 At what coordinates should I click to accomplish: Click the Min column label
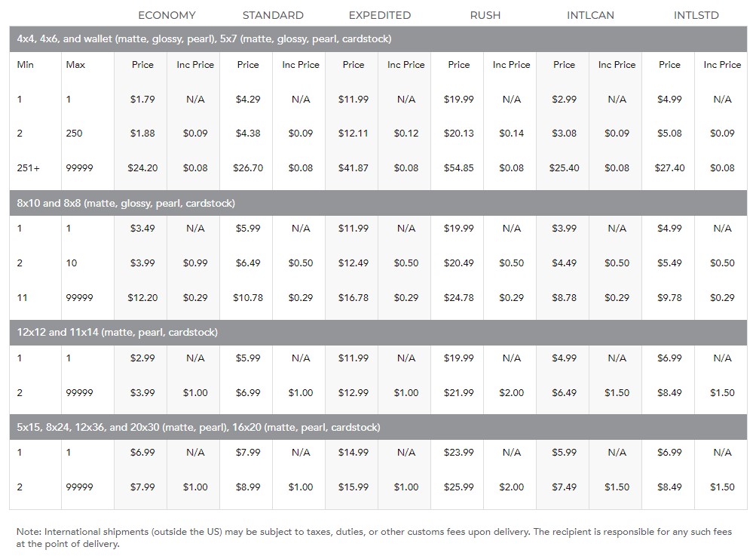pyautogui.click(x=25, y=64)
